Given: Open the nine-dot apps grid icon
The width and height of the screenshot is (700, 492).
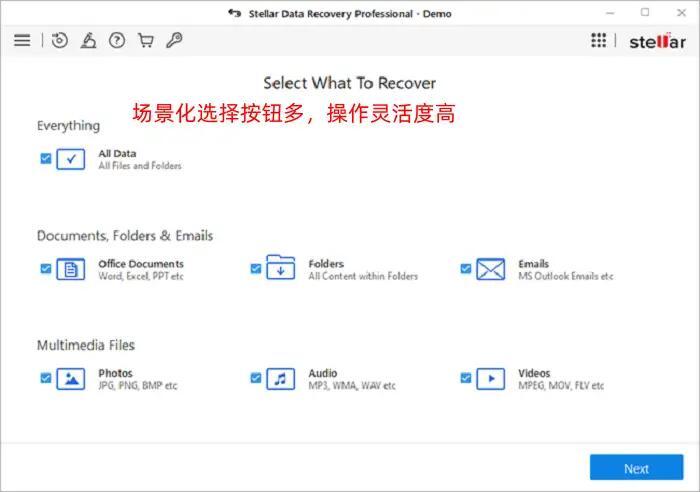Looking at the screenshot, I should click(x=599, y=40).
